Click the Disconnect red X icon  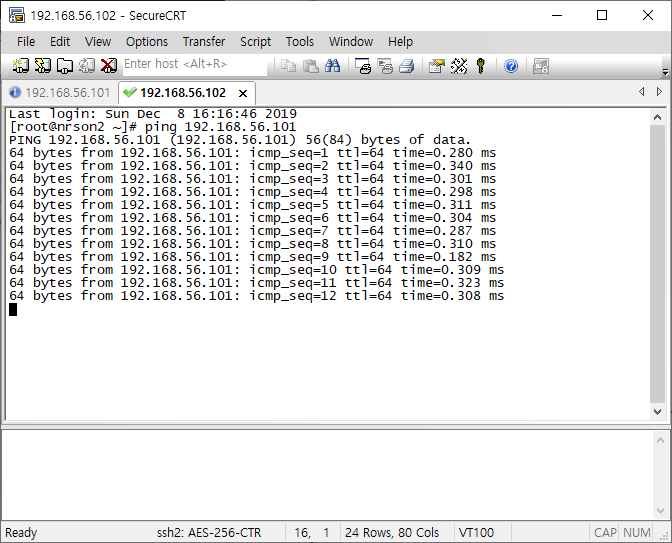point(108,66)
